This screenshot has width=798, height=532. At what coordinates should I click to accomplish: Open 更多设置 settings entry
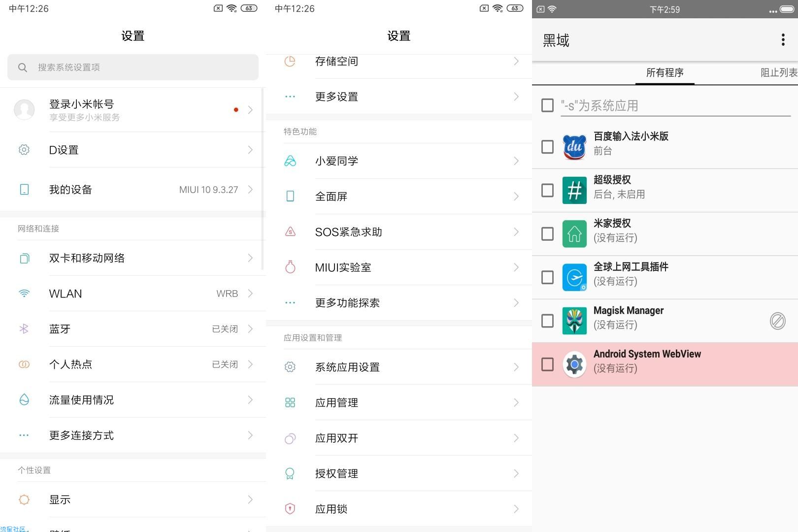click(399, 97)
